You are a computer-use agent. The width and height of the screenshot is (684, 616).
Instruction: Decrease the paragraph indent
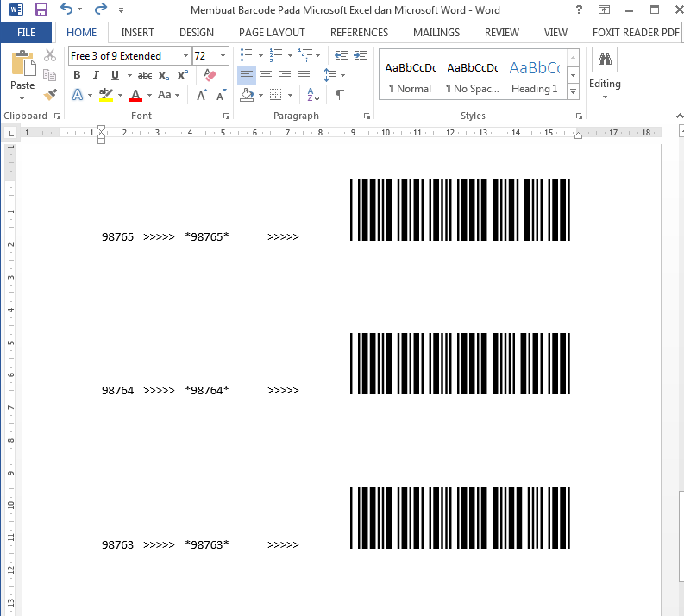[x=341, y=55]
